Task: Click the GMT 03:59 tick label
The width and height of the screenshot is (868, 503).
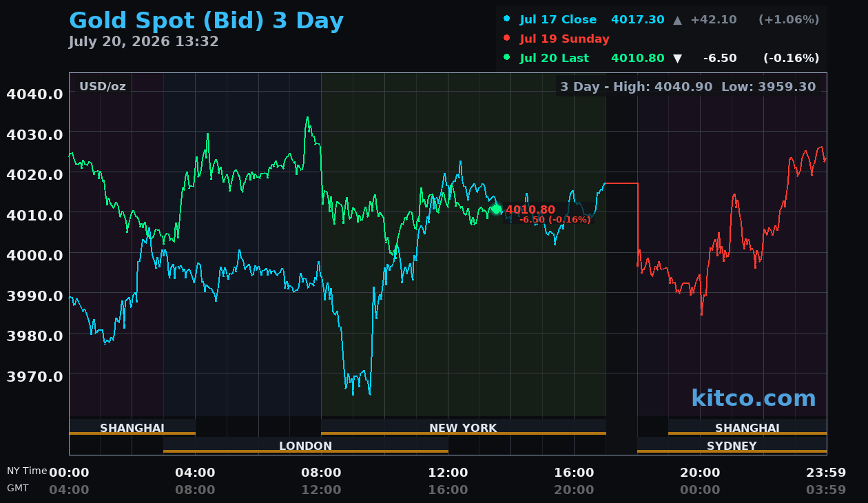Action: 826,490
